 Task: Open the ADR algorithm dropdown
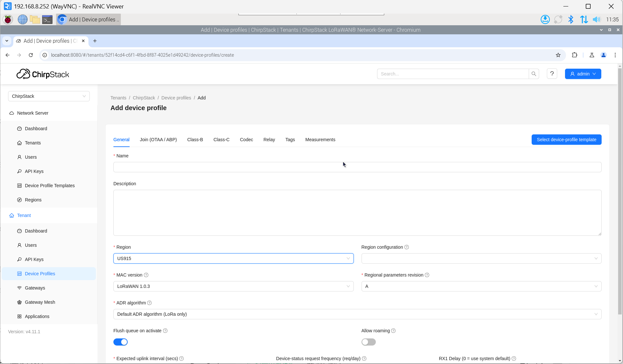tap(357, 314)
